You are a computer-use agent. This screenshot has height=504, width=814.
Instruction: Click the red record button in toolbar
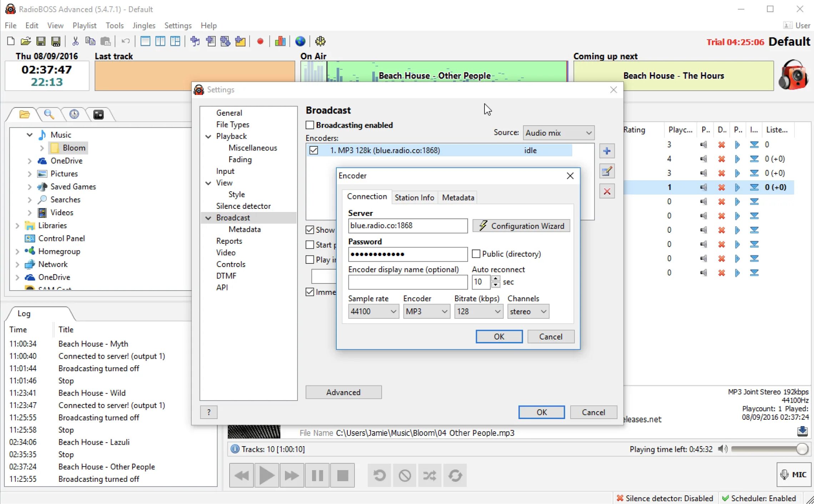[x=260, y=41]
